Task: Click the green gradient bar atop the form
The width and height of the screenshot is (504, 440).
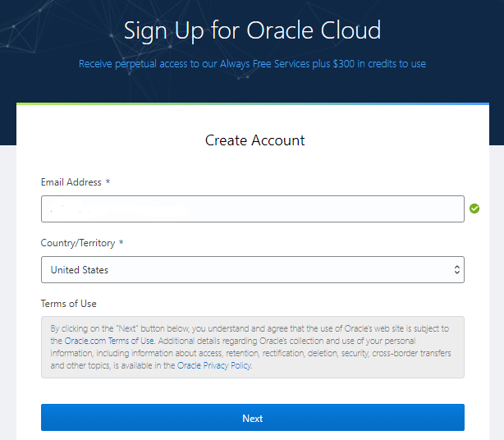Action: pos(252,104)
